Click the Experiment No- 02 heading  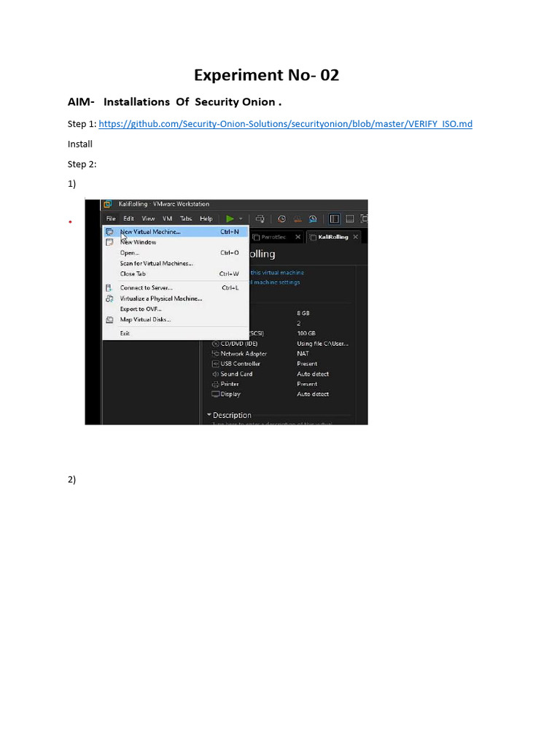(267, 75)
